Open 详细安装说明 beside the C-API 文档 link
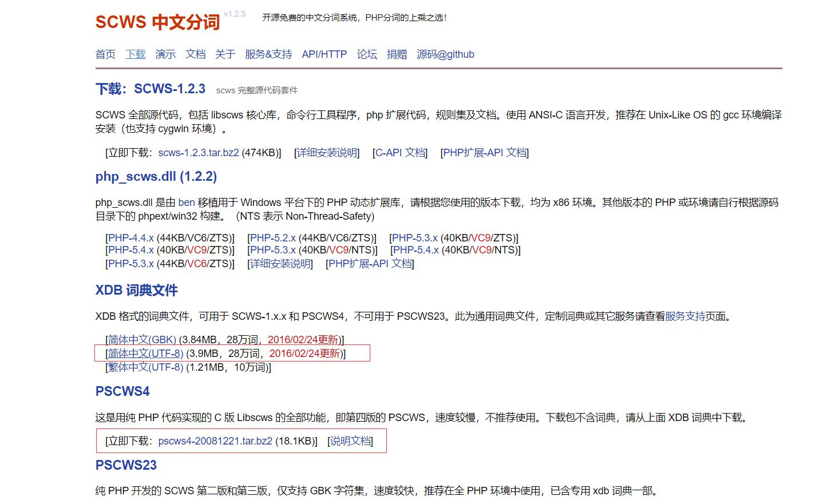 tap(327, 153)
